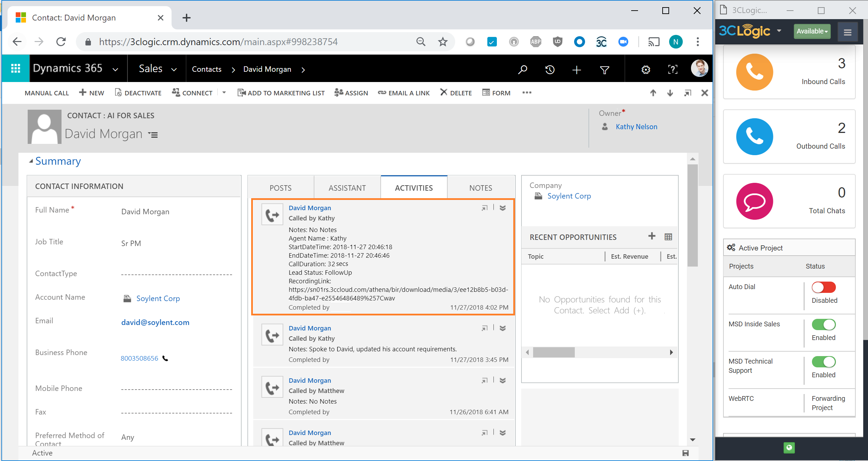
Task: Click the opportunities scroll right arrow
Action: click(x=671, y=352)
